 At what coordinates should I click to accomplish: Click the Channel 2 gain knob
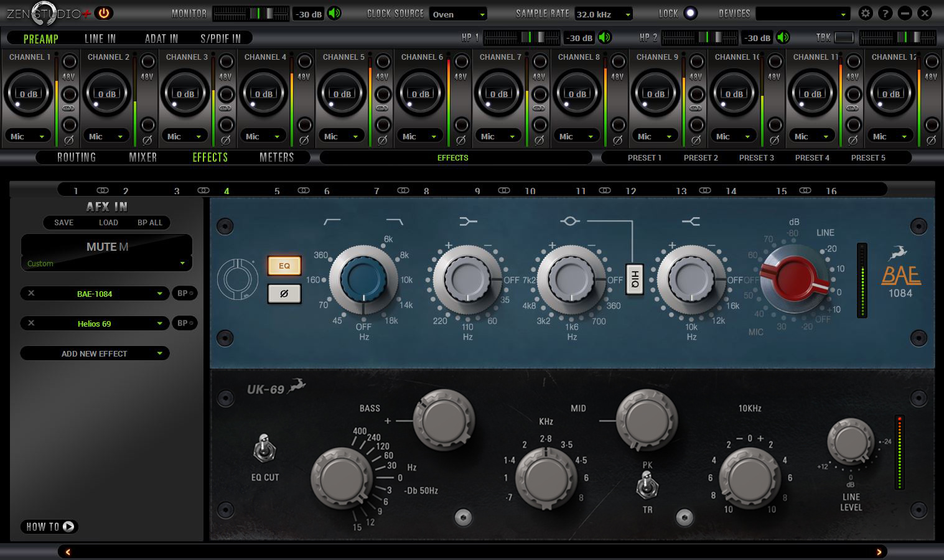coord(107,94)
